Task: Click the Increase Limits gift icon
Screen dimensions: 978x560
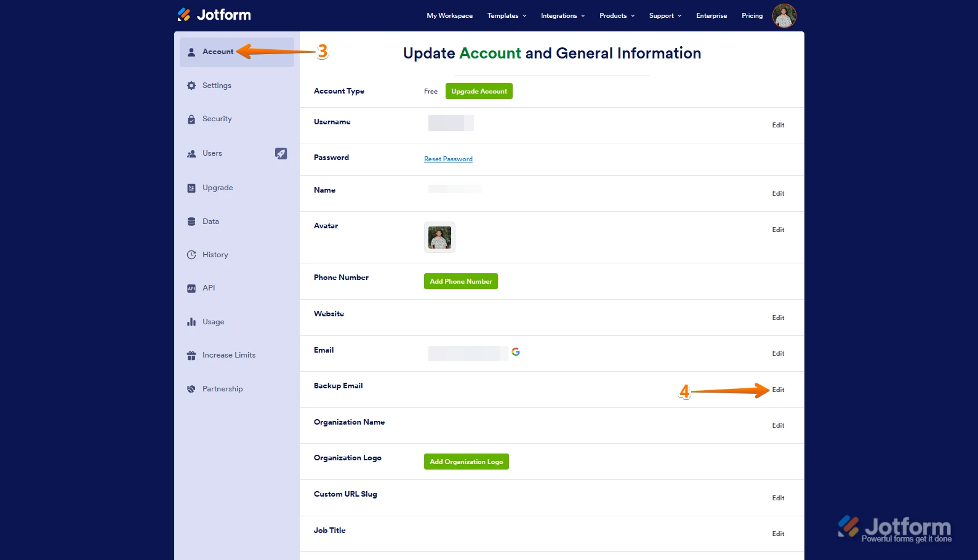Action: point(191,356)
